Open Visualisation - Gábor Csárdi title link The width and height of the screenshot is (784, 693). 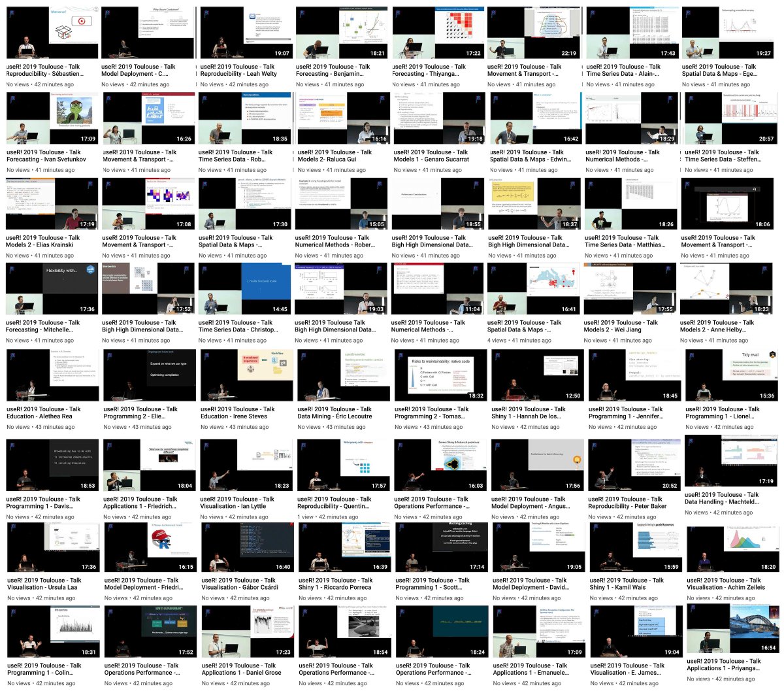240,583
